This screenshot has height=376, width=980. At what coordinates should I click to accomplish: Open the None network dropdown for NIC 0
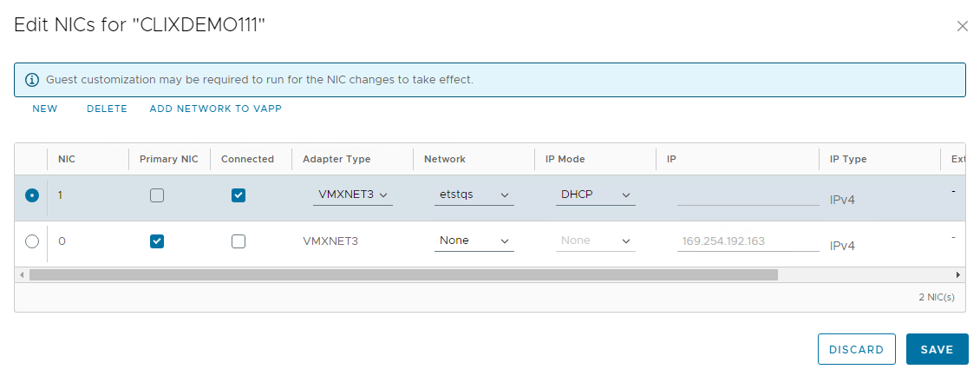(474, 241)
